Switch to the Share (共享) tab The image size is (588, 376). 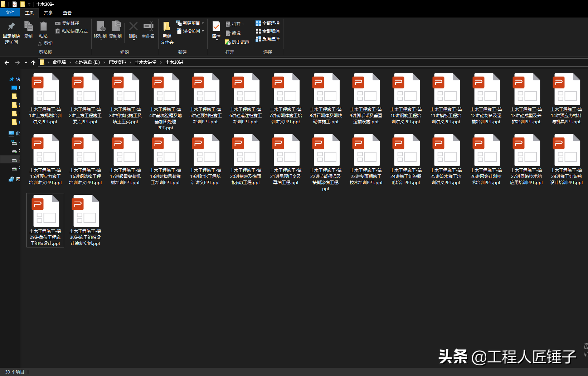pyautogui.click(x=48, y=13)
